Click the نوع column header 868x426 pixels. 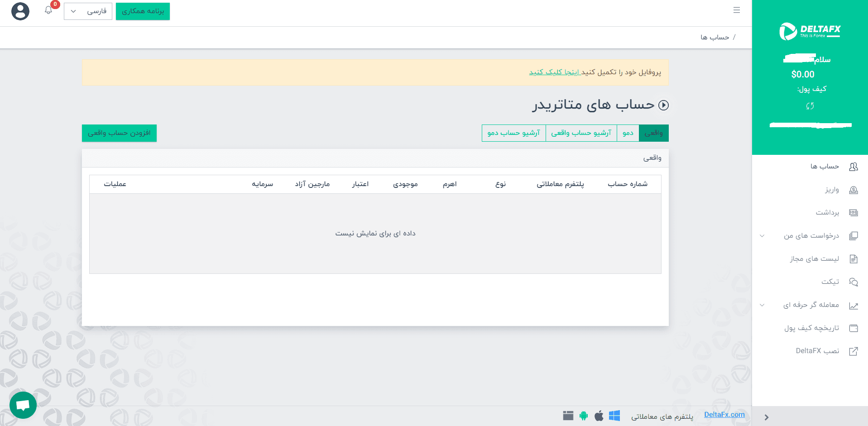coord(500,184)
